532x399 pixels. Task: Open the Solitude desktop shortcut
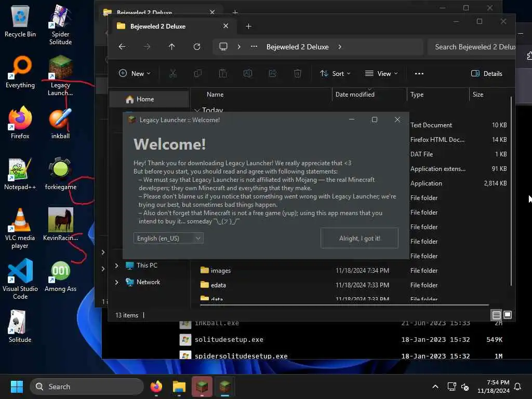click(20, 326)
